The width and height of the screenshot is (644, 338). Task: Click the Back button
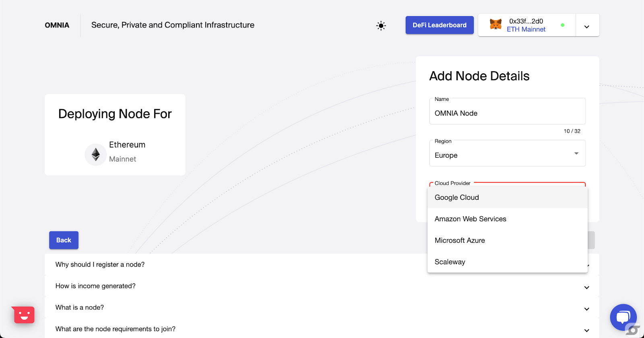(x=64, y=240)
